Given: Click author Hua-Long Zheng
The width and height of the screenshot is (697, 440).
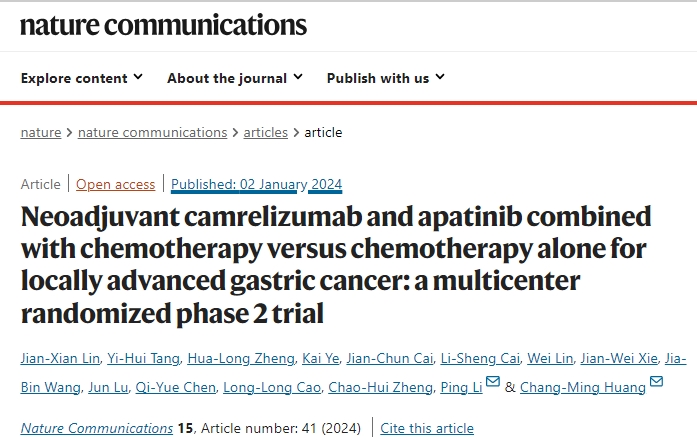Looking at the screenshot, I should [x=241, y=358].
